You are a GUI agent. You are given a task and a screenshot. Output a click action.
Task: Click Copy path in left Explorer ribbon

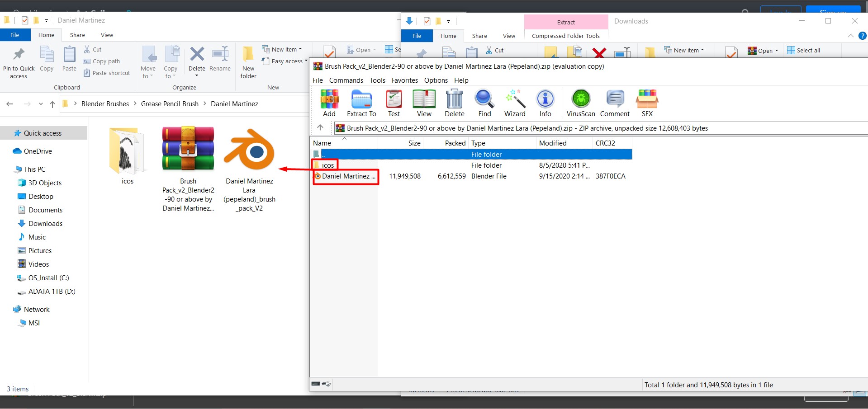pos(102,61)
